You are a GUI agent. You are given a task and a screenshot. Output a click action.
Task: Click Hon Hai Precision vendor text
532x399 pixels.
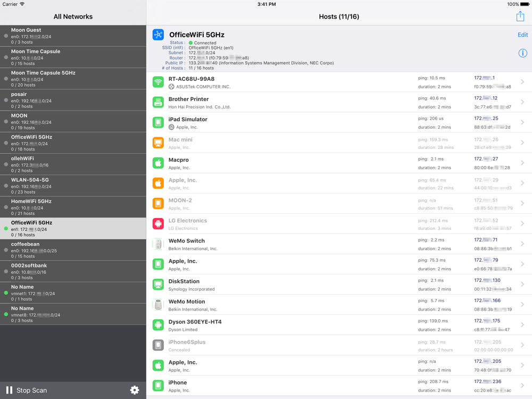(x=199, y=107)
